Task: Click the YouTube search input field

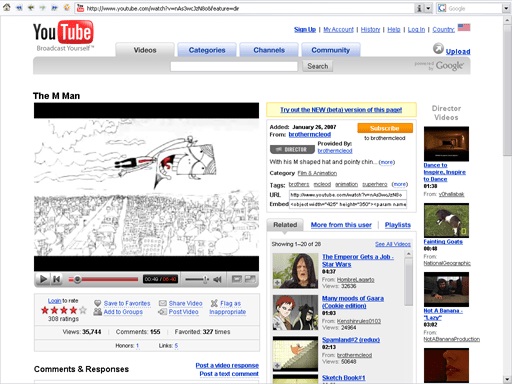Action: (234, 66)
